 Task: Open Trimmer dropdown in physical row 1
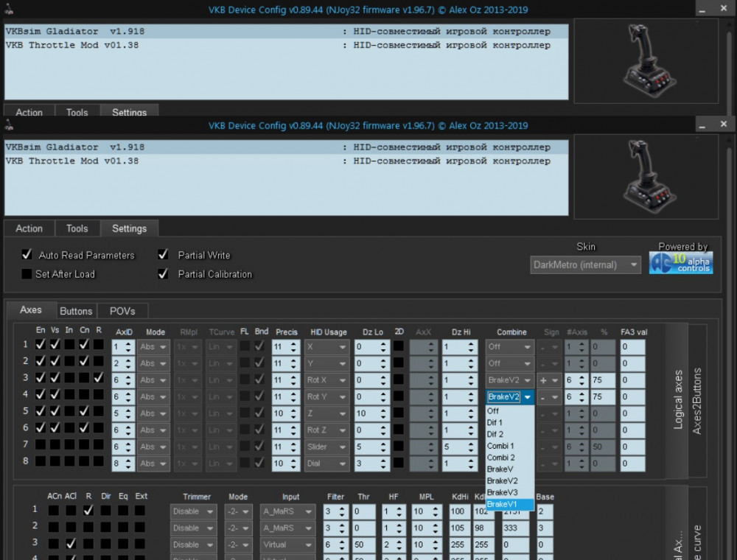[193, 511]
